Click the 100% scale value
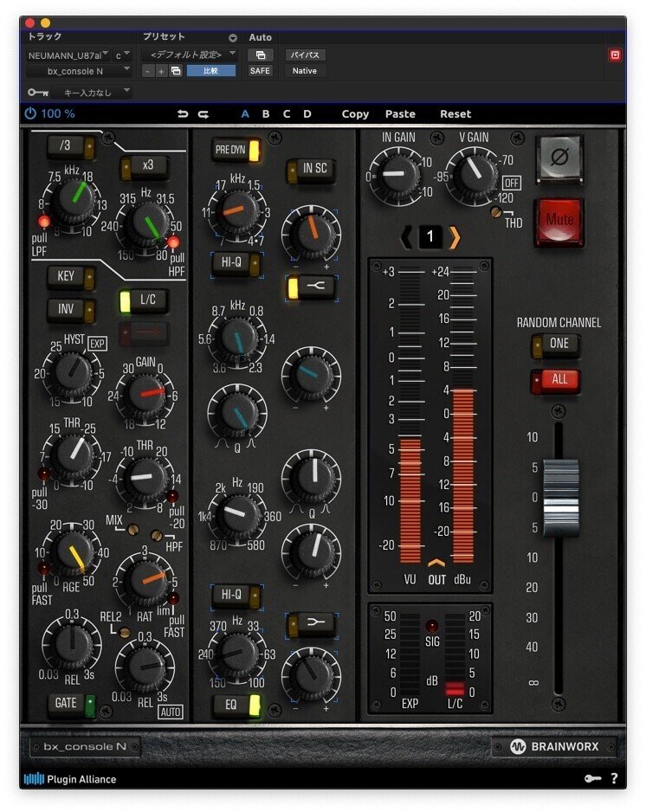The height and width of the screenshot is (812, 646). (x=57, y=113)
